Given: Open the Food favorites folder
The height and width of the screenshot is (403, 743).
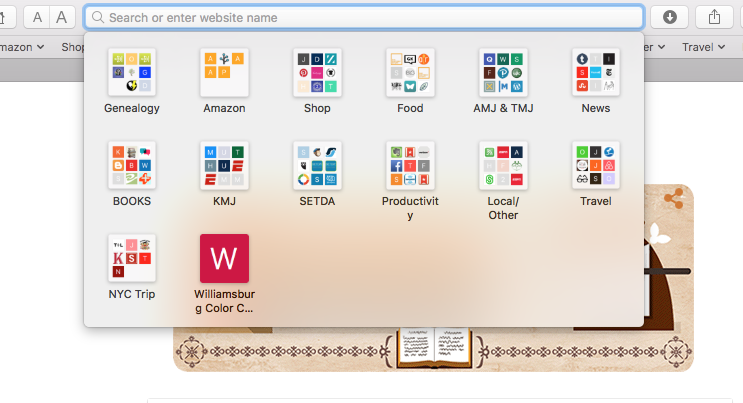Looking at the screenshot, I should click(x=410, y=73).
